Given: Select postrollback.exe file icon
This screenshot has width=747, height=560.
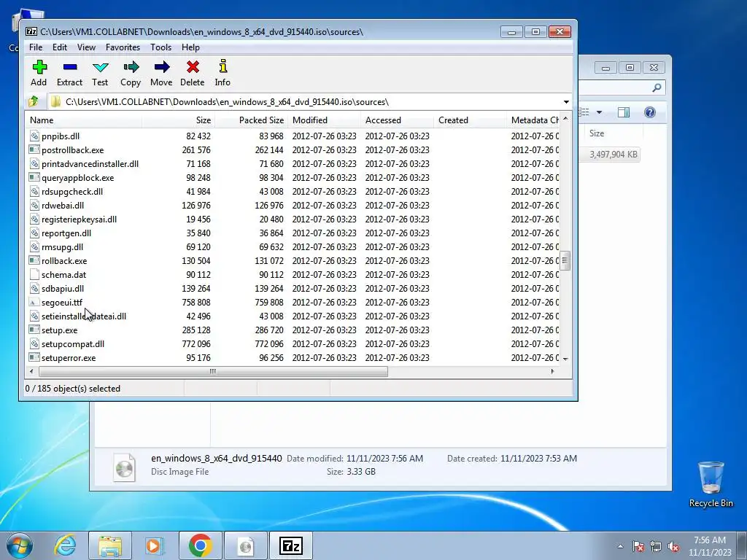Looking at the screenshot, I should pyautogui.click(x=34, y=149).
